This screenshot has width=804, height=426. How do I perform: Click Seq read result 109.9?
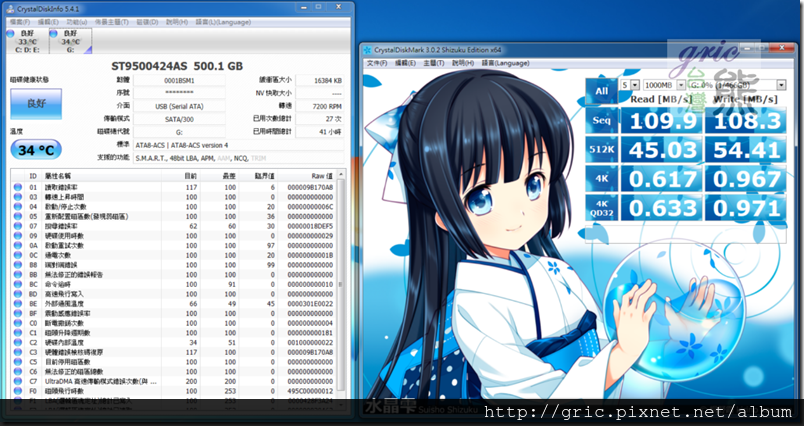click(661, 121)
